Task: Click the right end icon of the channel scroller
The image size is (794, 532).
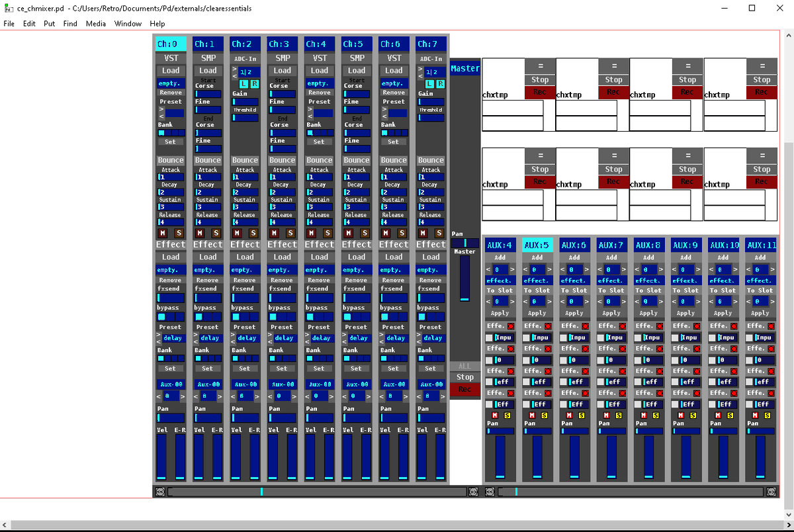Action: (x=473, y=492)
